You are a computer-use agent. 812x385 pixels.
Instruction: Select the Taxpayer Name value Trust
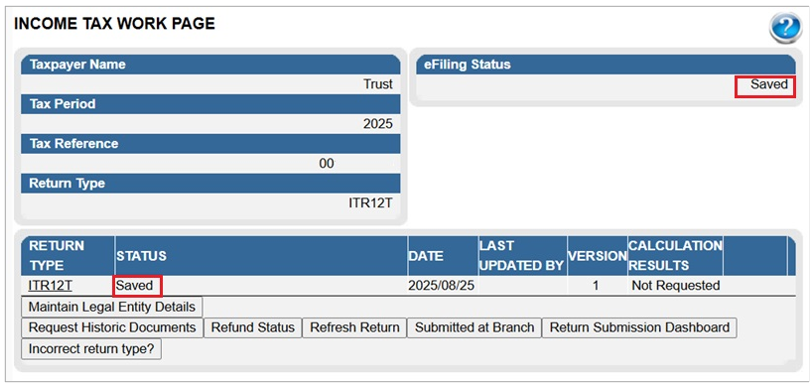pyautogui.click(x=378, y=84)
